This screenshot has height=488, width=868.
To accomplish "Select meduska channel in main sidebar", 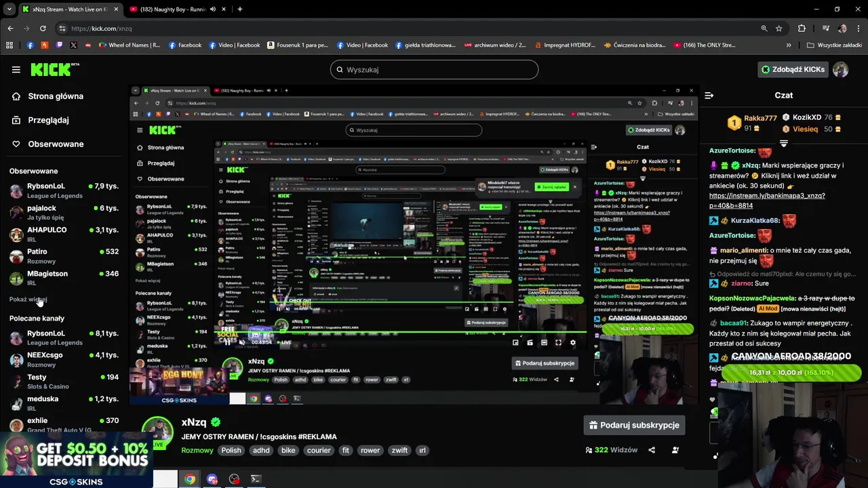I will click(x=64, y=403).
